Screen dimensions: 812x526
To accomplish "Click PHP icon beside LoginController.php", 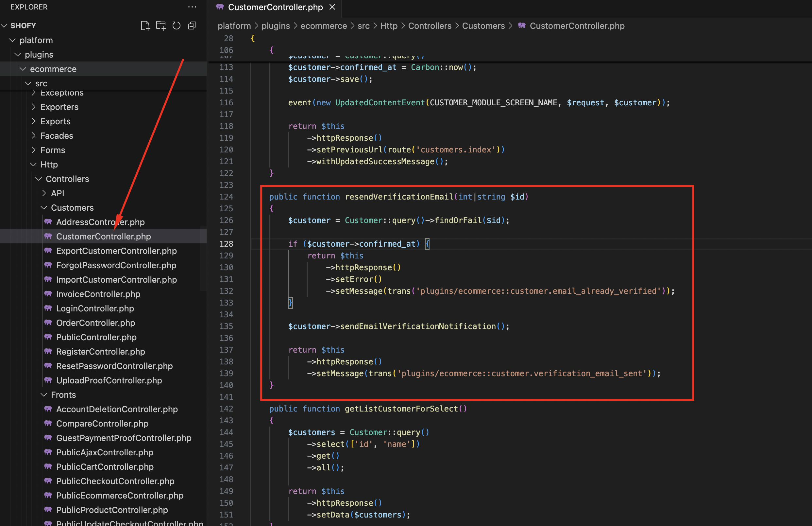I will (48, 308).
